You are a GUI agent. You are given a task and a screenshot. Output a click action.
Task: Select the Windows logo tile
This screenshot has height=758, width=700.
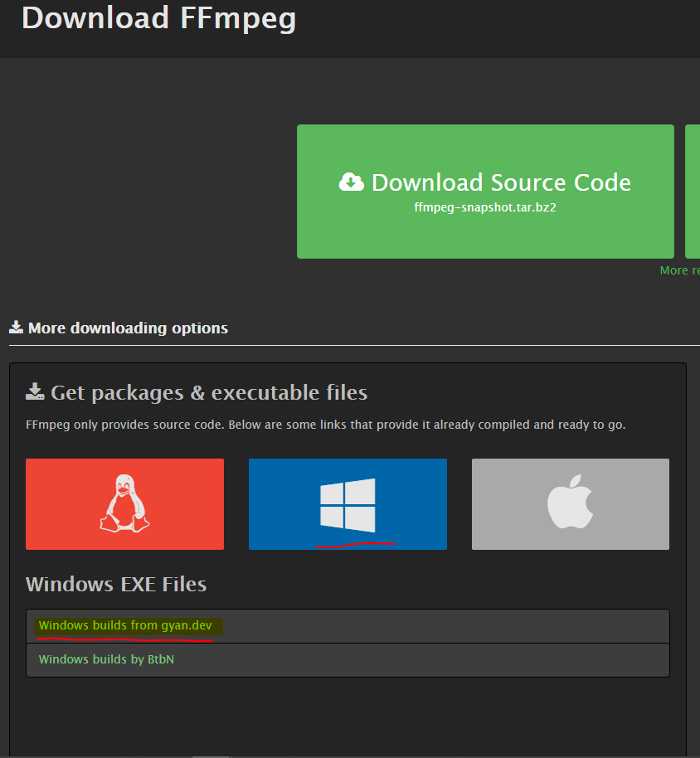(x=348, y=504)
